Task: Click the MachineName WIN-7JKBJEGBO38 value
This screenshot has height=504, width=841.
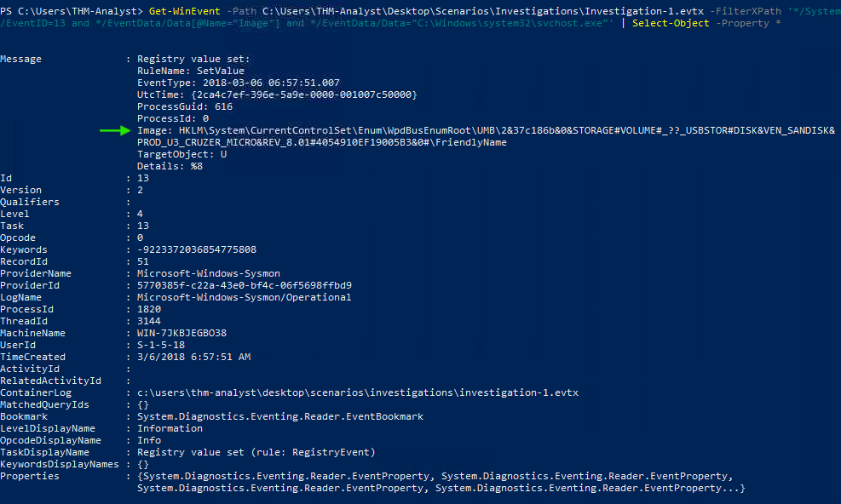Action: [x=181, y=333]
